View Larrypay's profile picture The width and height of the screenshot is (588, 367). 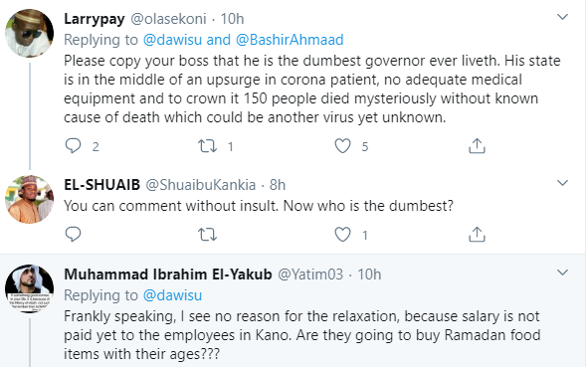(x=29, y=33)
